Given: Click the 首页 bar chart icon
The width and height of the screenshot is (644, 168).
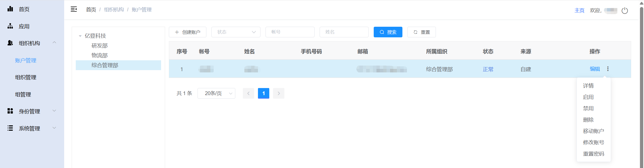Looking at the screenshot, I should point(10,9).
